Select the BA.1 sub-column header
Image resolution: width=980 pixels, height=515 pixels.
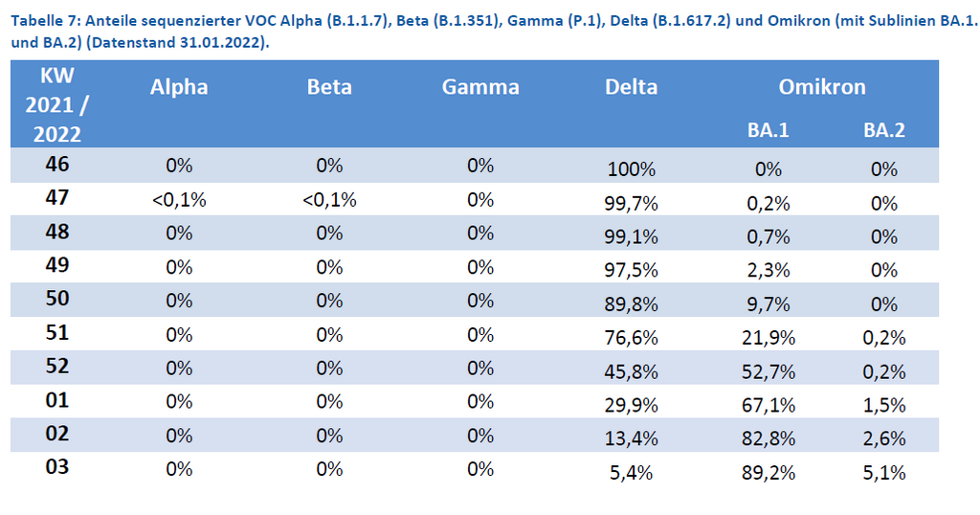768,129
